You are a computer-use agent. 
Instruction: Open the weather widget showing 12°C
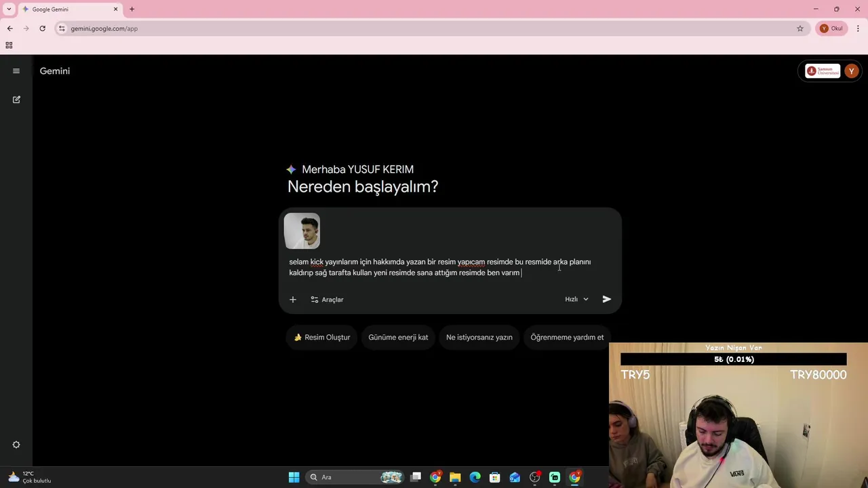(30, 477)
